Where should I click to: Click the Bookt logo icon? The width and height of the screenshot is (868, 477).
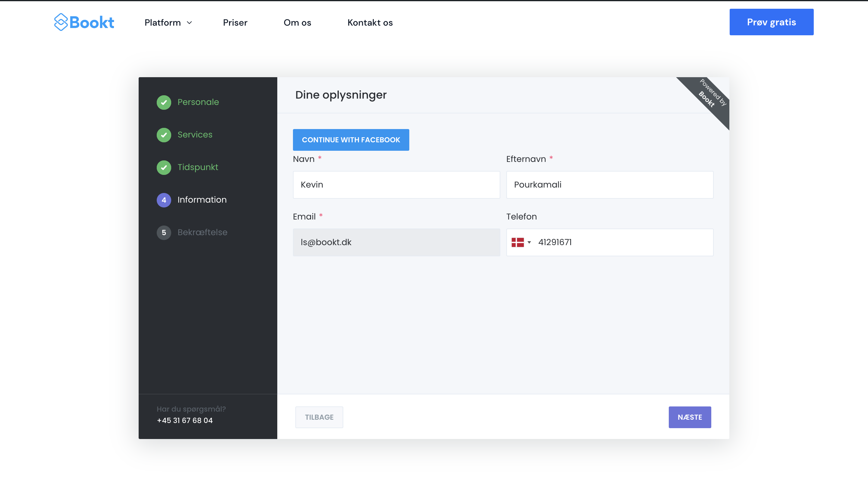pos(61,22)
